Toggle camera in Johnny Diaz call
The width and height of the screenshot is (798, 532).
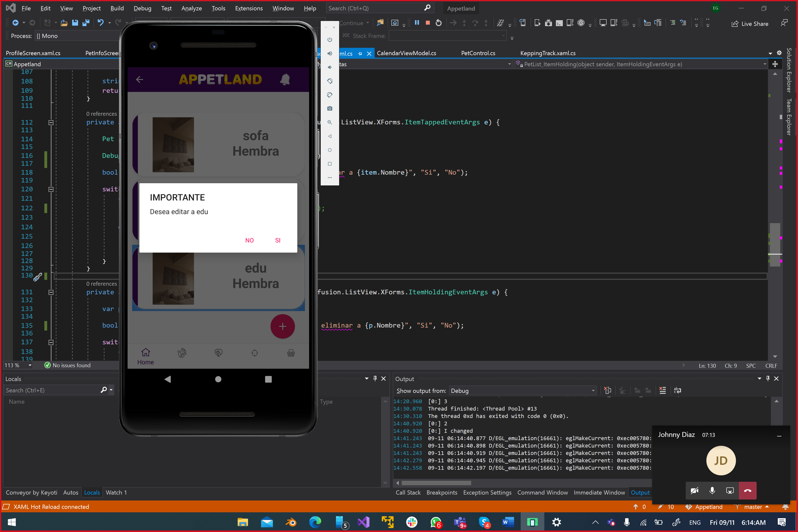695,491
